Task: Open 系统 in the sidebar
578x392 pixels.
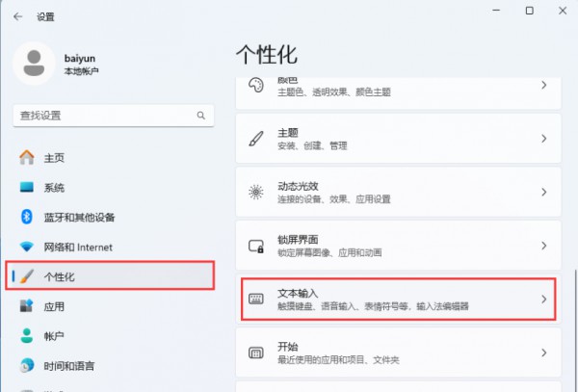Action: 54,187
